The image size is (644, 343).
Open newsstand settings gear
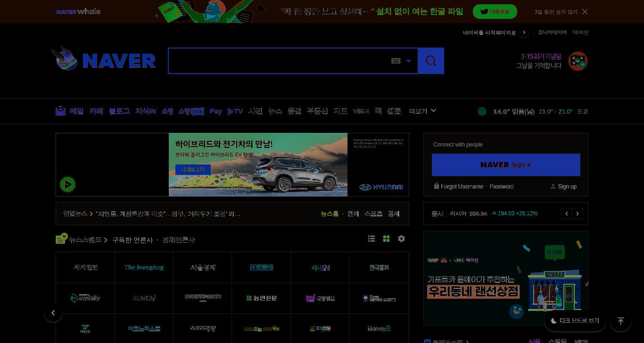point(401,239)
